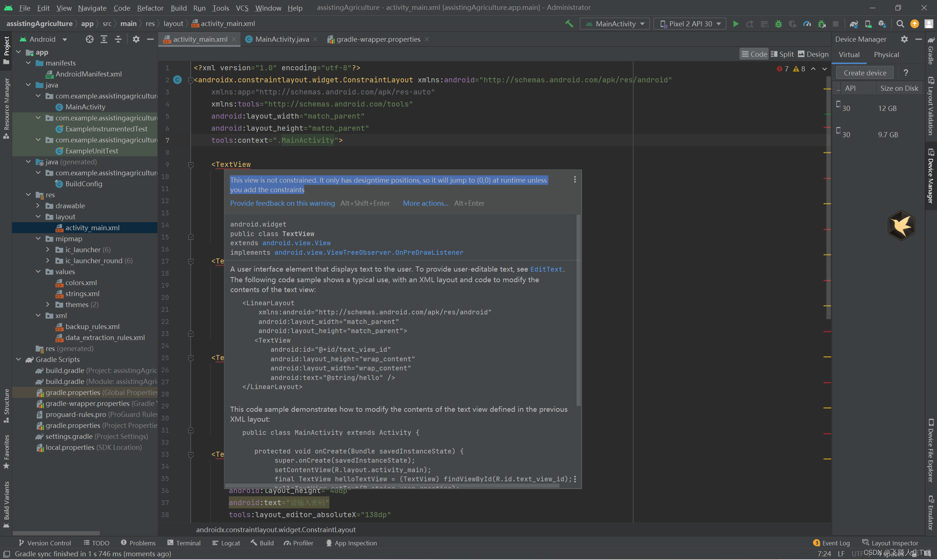This screenshot has height=560, width=937.
Task: Open Search Everywhere with magnifier icon
Action: [900, 23]
